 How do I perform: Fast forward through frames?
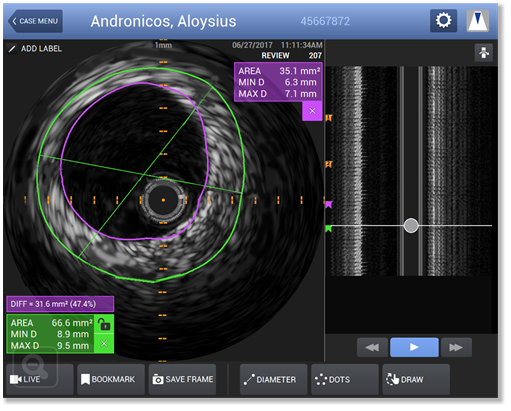click(x=456, y=347)
